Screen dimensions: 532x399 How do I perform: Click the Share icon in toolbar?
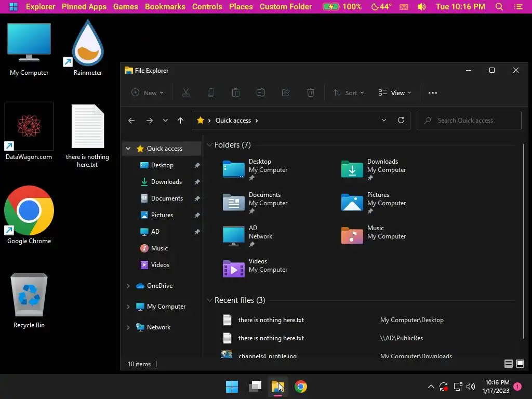(286, 92)
